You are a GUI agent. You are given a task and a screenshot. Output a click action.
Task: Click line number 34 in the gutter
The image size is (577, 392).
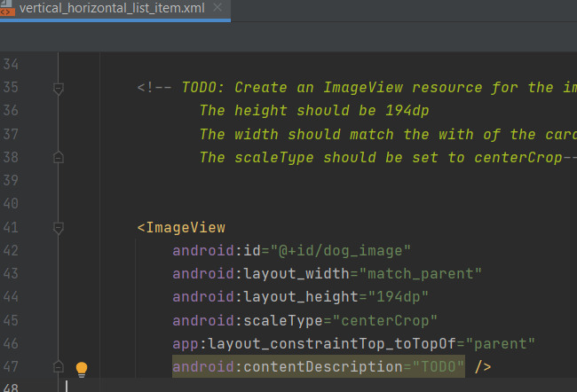point(11,65)
